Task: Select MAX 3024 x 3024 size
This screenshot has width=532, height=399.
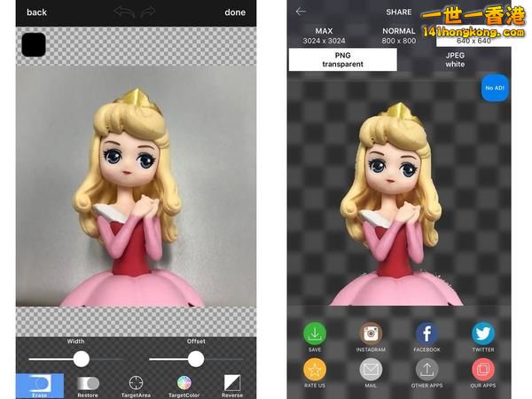Action: [x=324, y=35]
